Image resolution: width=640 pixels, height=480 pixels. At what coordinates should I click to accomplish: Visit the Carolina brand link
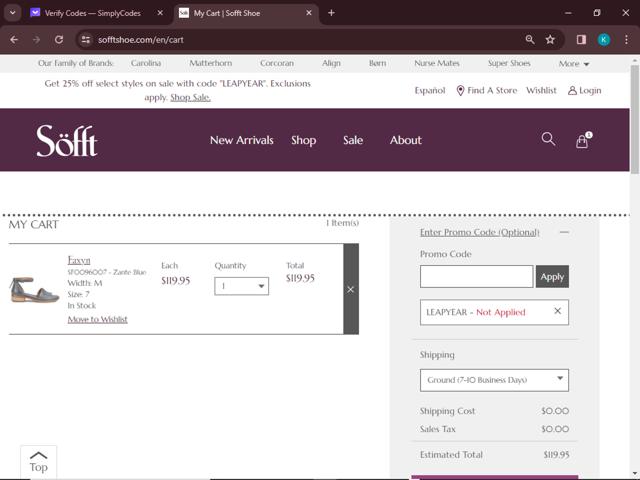[146, 63]
